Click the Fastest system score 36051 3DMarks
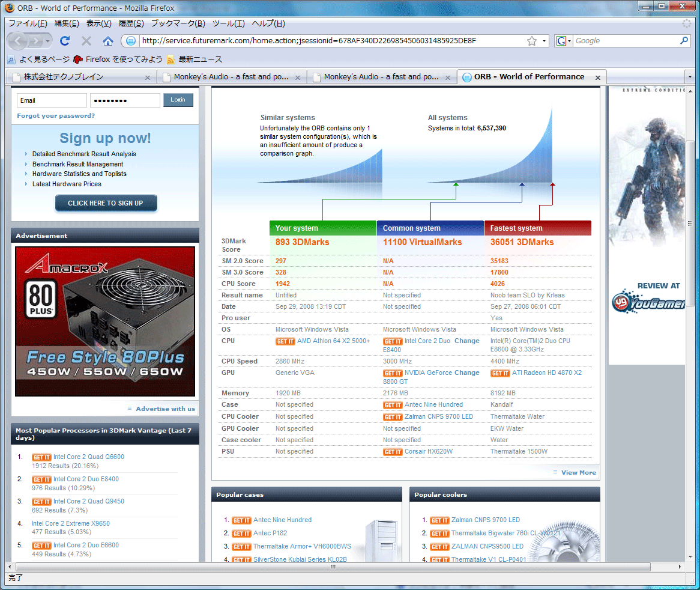 tap(522, 243)
